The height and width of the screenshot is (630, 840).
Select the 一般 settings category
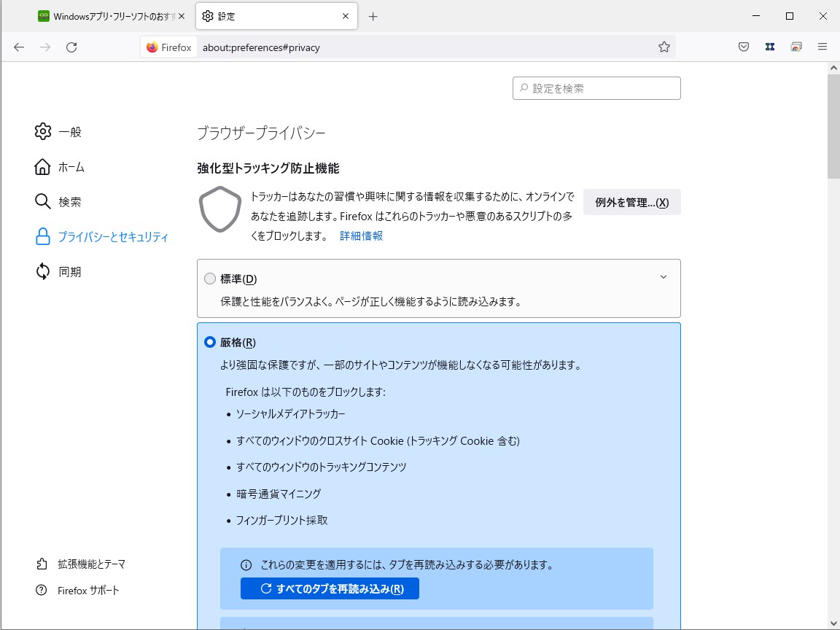coord(70,131)
